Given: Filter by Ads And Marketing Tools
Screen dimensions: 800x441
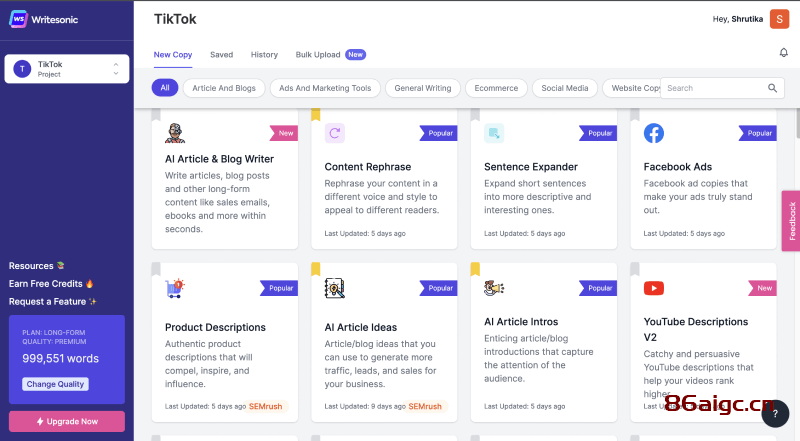Looking at the screenshot, I should (x=325, y=88).
